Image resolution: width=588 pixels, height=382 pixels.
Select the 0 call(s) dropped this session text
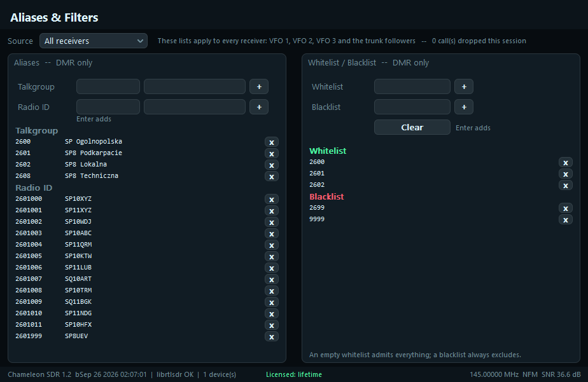coord(479,41)
